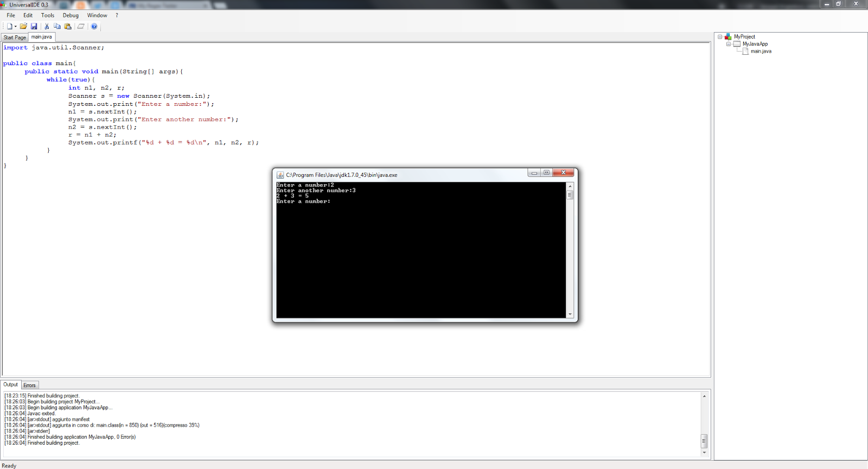Click the 'Enter another number:3' console line
Screen dimensions: 868x469
pyautogui.click(x=316, y=191)
